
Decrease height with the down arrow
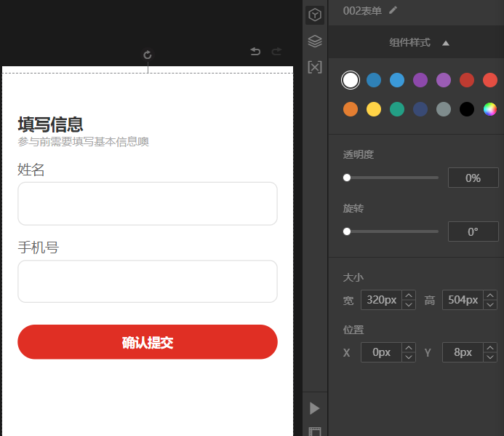490,305
